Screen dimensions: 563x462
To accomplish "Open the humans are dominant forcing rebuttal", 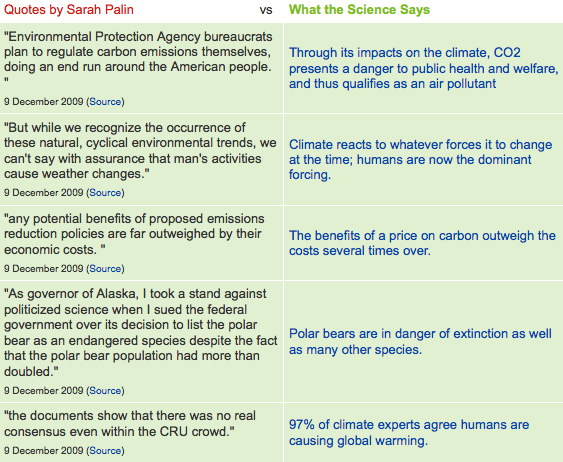I will tap(421, 159).
